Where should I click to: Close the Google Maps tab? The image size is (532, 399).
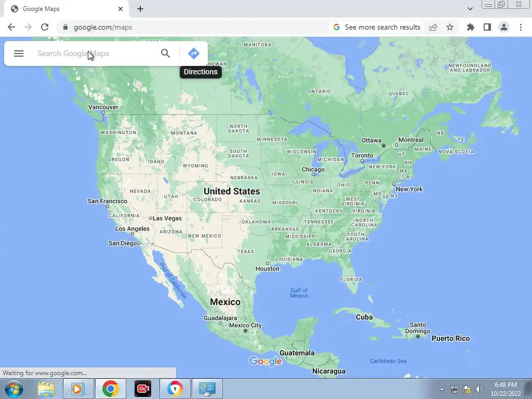[x=121, y=9]
